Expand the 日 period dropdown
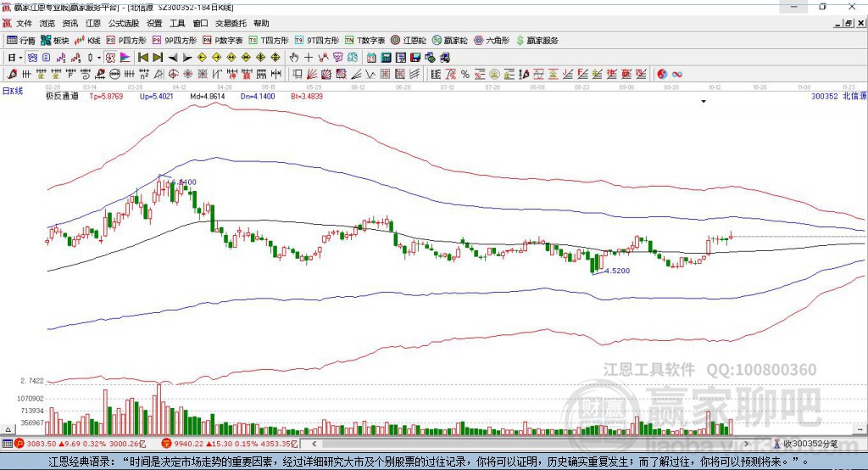The width and height of the screenshot is (868, 470). tap(20, 58)
